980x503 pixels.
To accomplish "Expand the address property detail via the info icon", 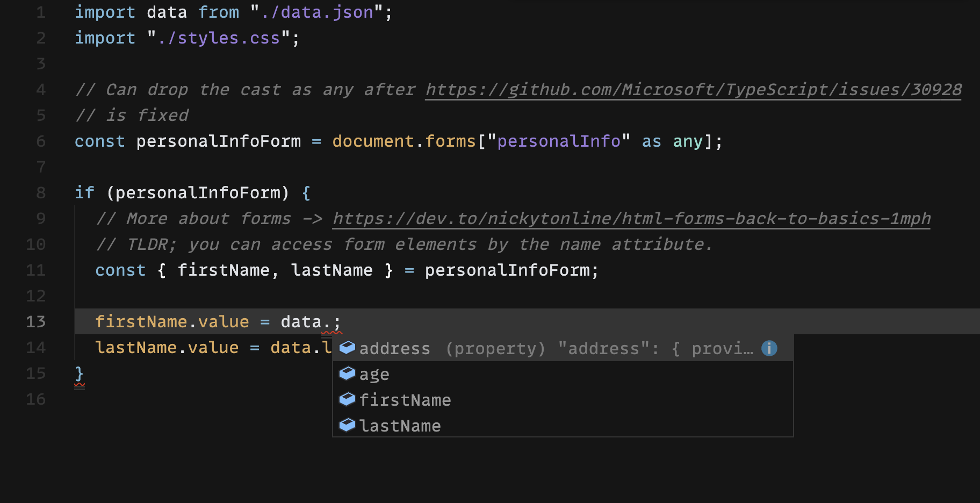I will 769,348.
